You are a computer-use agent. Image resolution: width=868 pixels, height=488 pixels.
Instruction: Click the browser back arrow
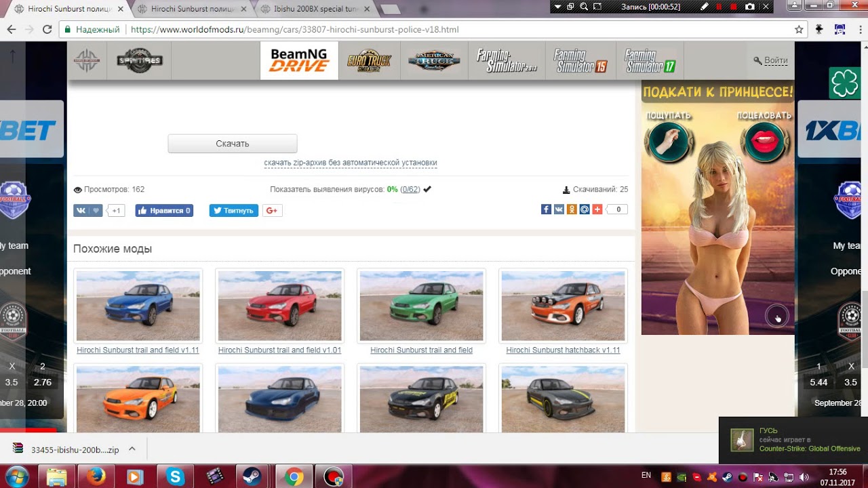(12, 30)
